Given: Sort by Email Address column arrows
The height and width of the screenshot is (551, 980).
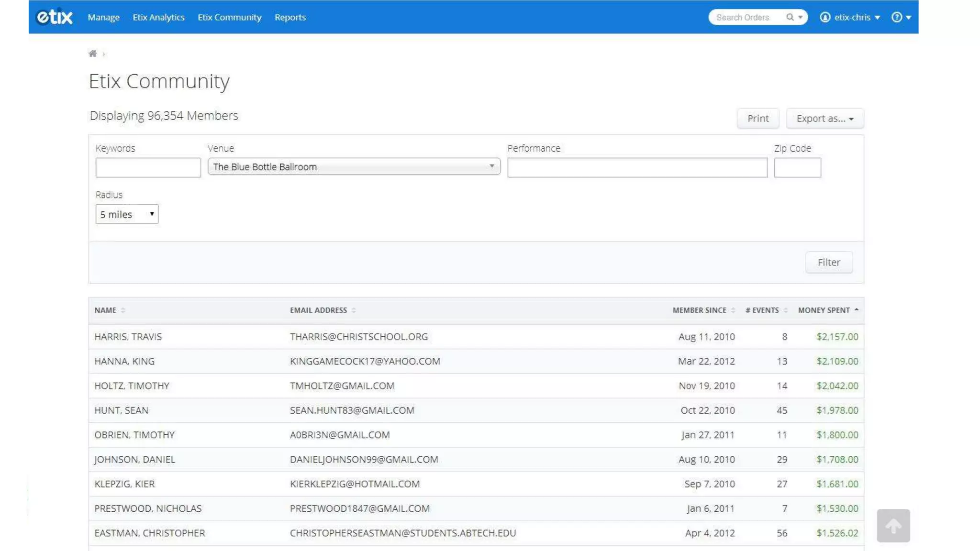Looking at the screenshot, I should (354, 310).
